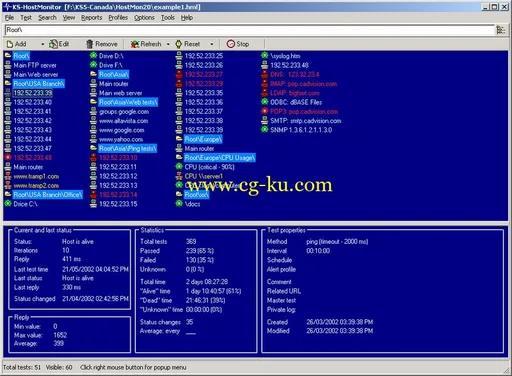Open the Search menu

coord(47,18)
